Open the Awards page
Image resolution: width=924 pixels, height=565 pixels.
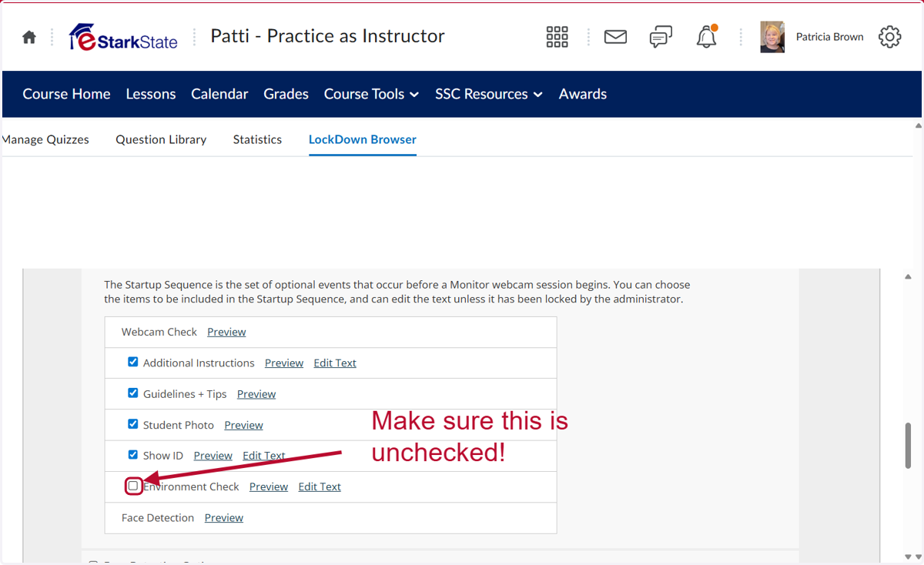(583, 94)
